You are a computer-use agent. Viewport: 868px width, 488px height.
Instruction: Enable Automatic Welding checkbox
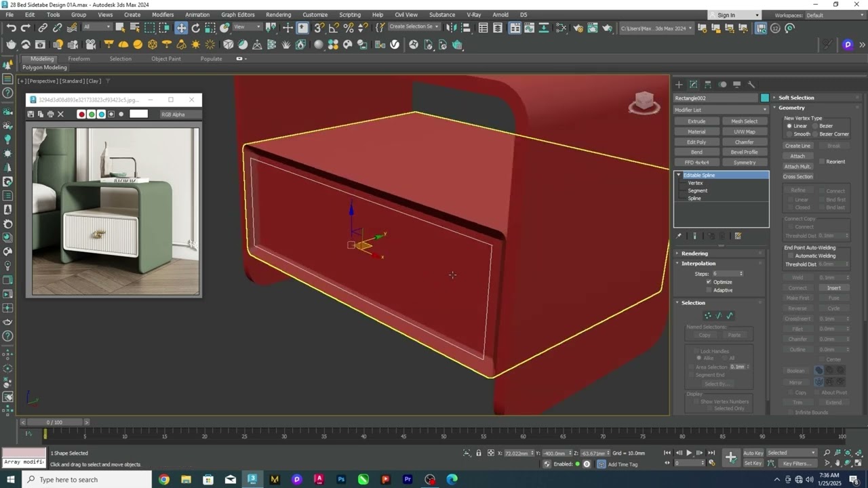tap(790, 256)
